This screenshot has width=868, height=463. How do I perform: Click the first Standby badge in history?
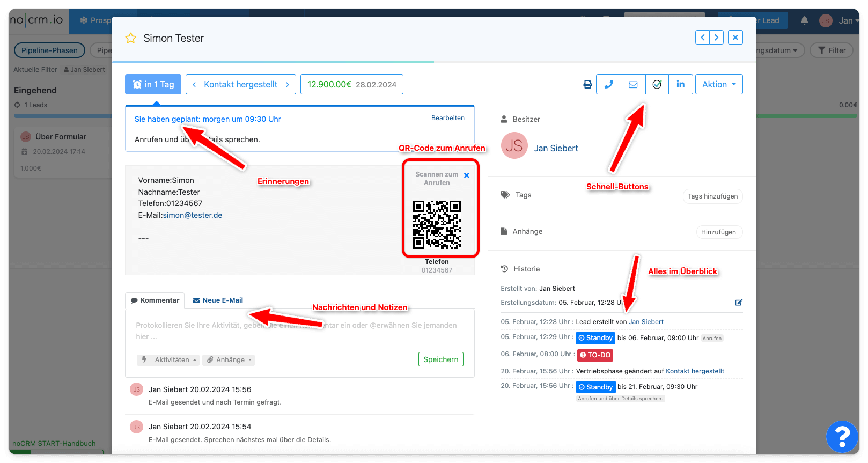[x=595, y=338]
